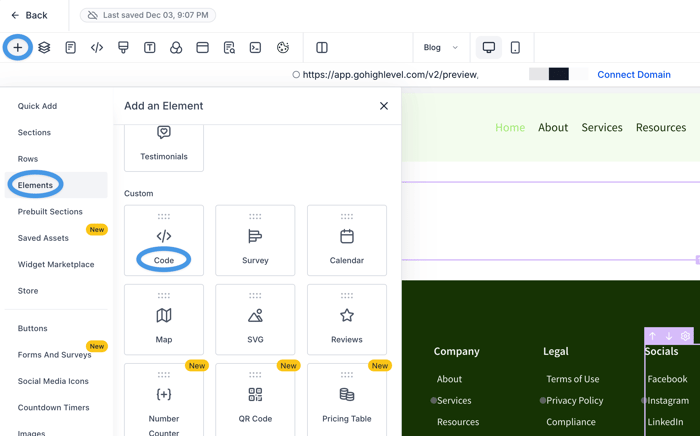This screenshot has width=700, height=436.
Task: Click Services in the preview navigation
Action: click(x=602, y=127)
